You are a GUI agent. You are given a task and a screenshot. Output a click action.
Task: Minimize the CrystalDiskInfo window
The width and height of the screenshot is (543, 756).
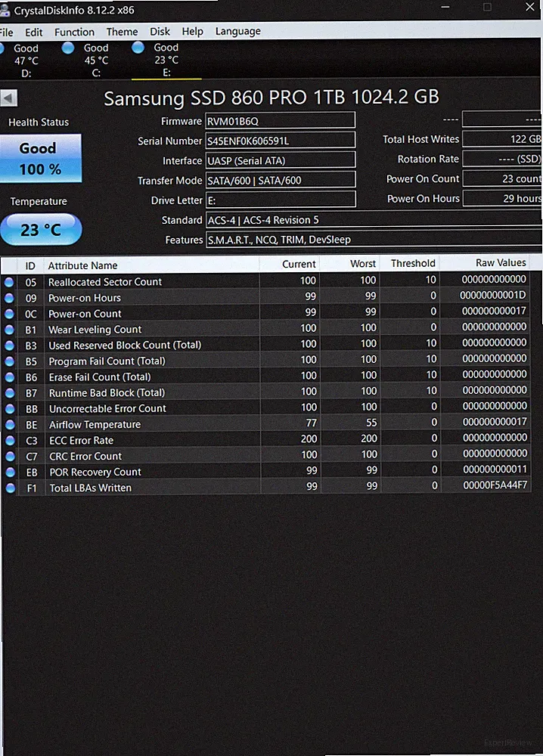[x=445, y=8]
